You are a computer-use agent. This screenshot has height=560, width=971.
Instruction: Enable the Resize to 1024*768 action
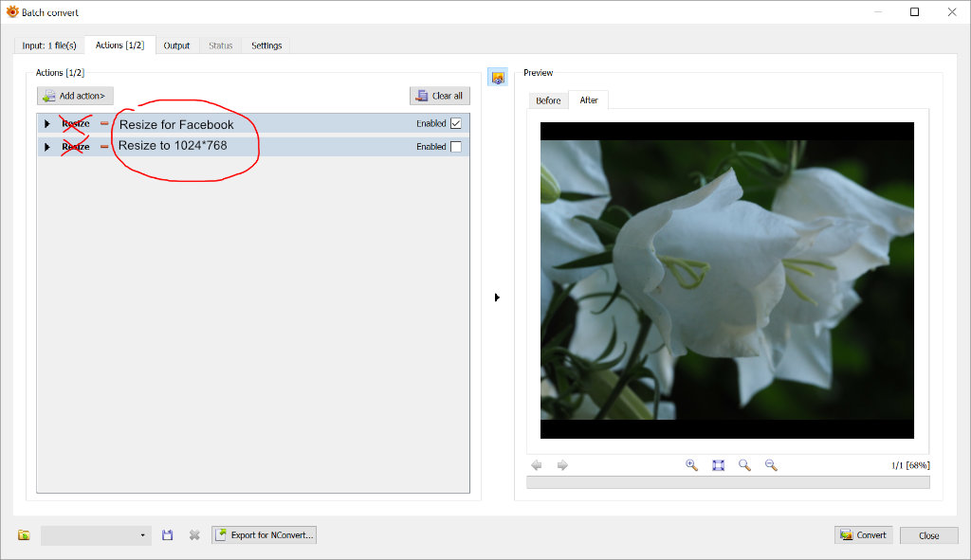coord(456,147)
